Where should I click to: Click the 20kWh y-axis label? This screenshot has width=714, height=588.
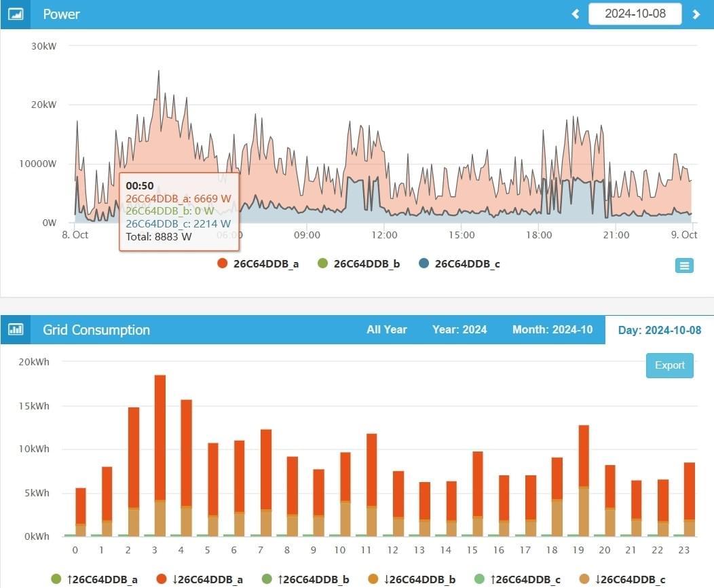34,362
